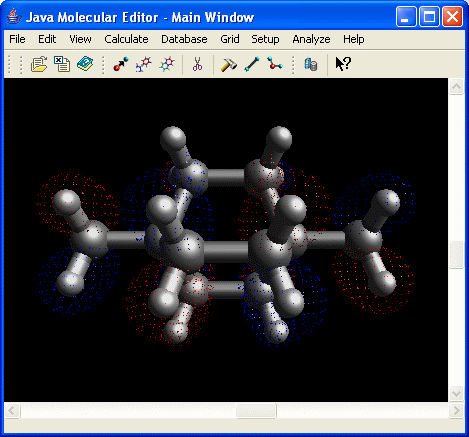The height and width of the screenshot is (437, 469).
Task: Click the database cylinders icon
Action: pyautogui.click(x=311, y=64)
